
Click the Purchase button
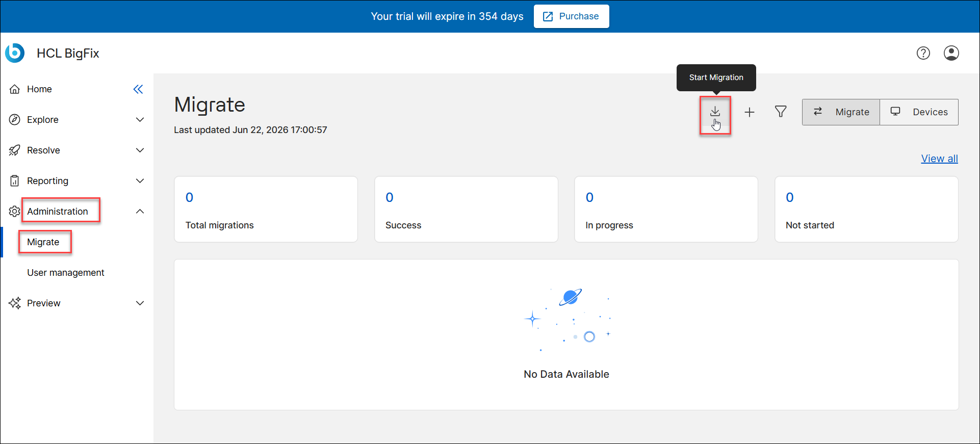571,16
